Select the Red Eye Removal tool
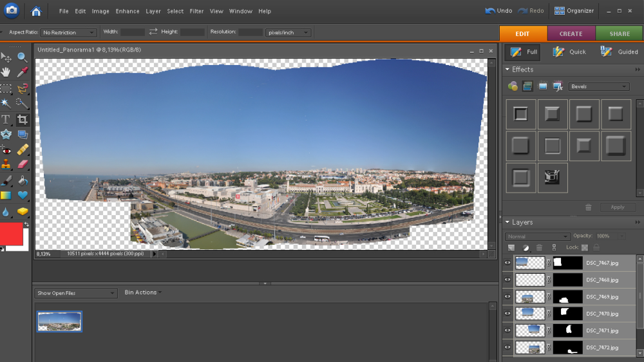 click(6, 150)
